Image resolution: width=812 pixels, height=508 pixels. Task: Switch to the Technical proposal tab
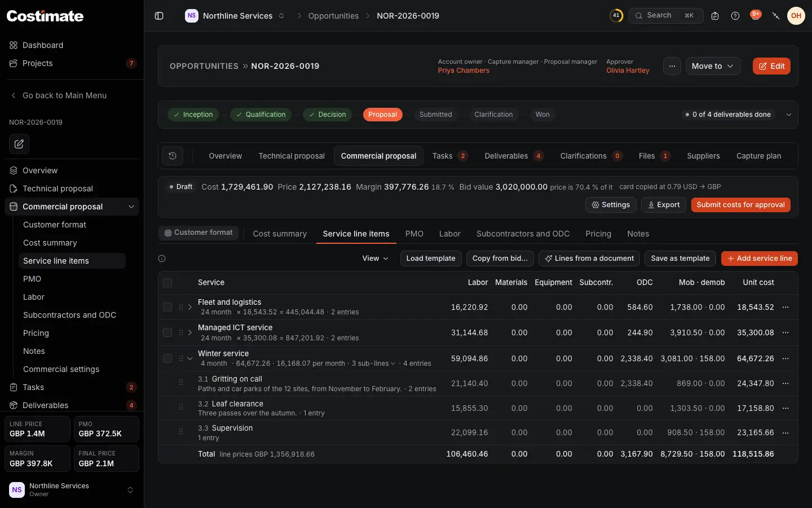tap(292, 156)
